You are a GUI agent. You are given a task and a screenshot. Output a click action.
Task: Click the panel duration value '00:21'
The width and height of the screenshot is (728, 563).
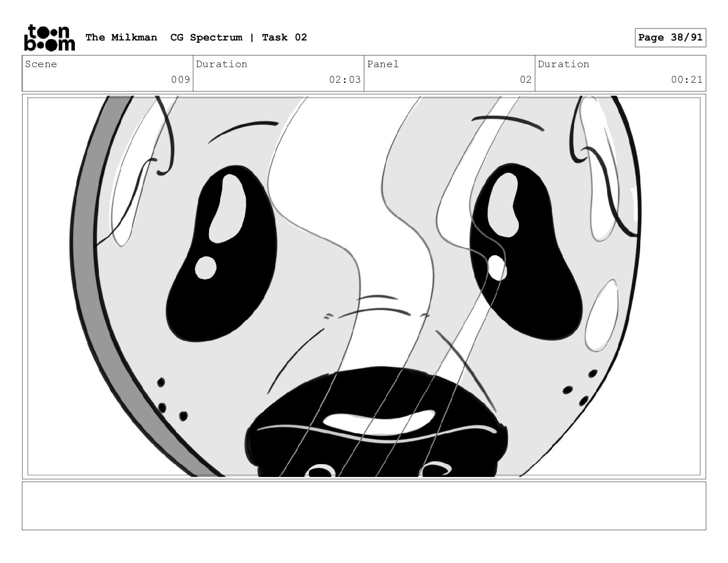tap(687, 80)
